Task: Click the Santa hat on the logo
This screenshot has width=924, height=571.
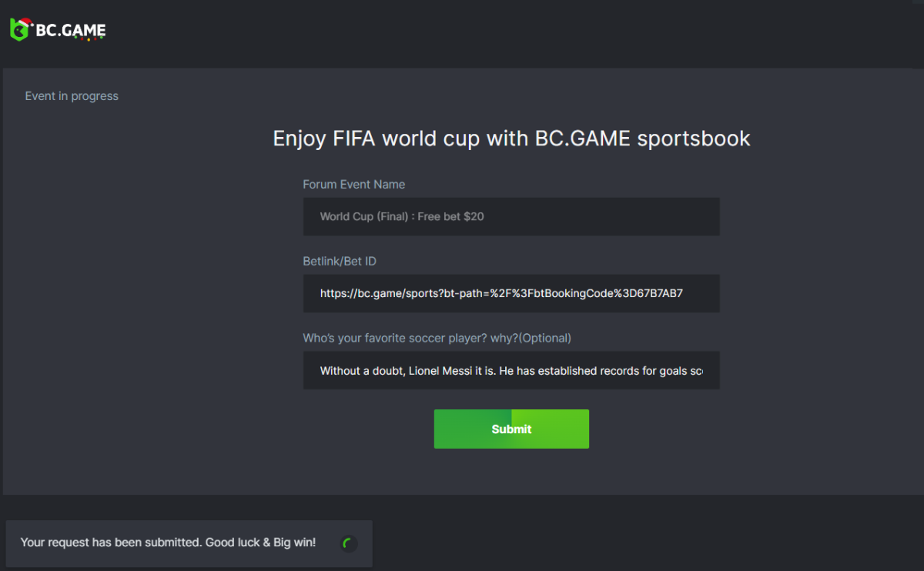Action: pos(25,22)
